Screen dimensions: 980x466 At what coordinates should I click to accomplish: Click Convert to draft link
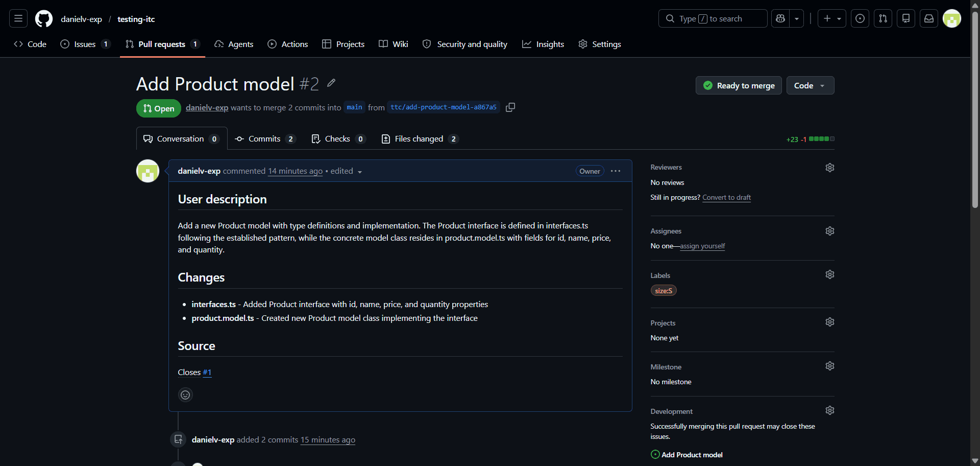coord(726,198)
